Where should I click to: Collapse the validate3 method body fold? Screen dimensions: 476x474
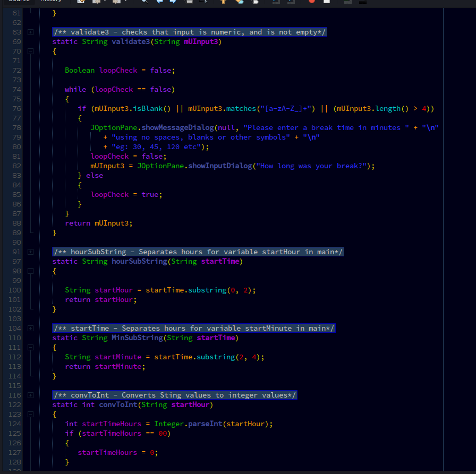(30, 51)
